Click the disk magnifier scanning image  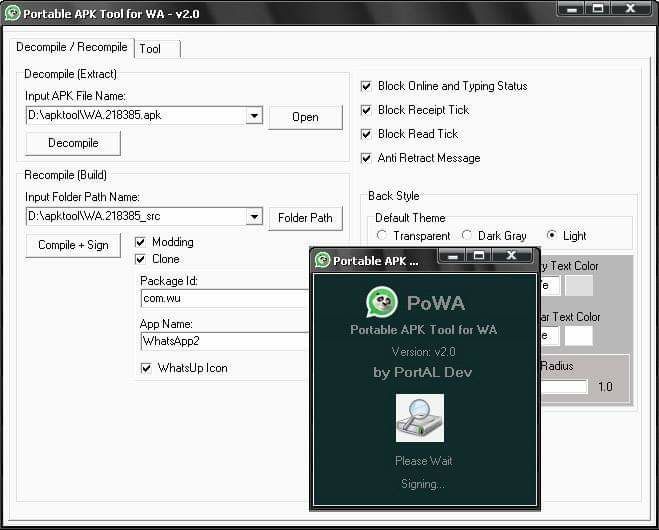click(419, 418)
